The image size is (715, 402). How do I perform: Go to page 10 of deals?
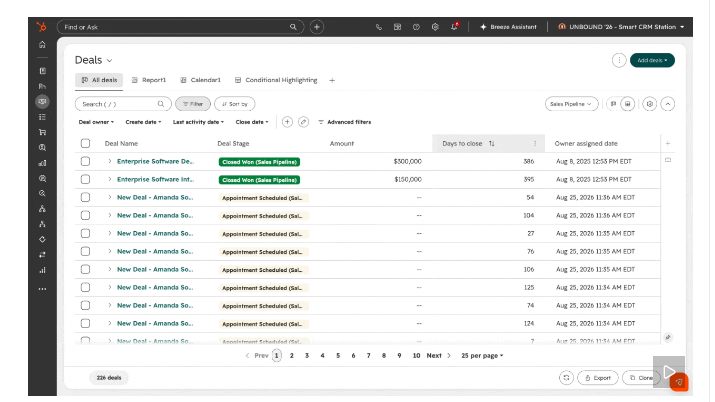point(416,356)
